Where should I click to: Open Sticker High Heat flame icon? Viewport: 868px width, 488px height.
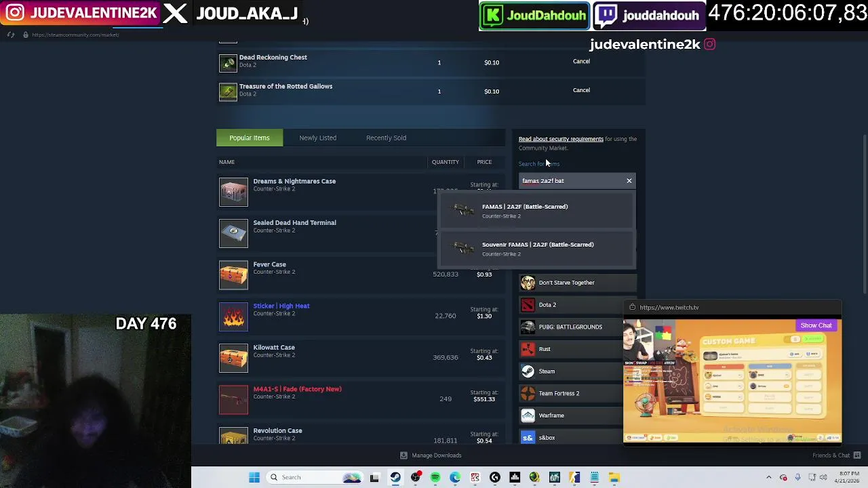pos(233,317)
